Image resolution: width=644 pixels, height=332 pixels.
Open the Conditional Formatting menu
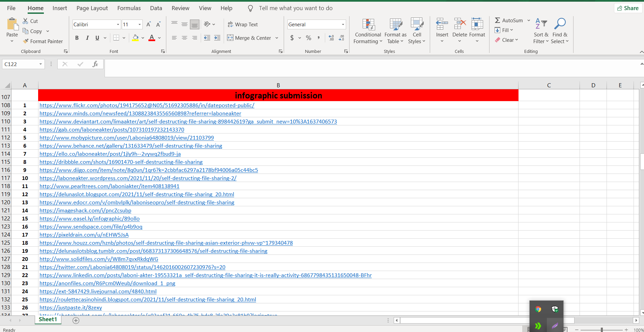368,31
